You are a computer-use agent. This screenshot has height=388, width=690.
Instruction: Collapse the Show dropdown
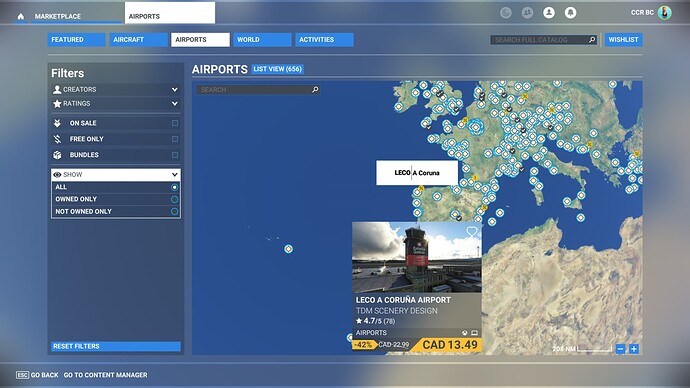[116, 175]
